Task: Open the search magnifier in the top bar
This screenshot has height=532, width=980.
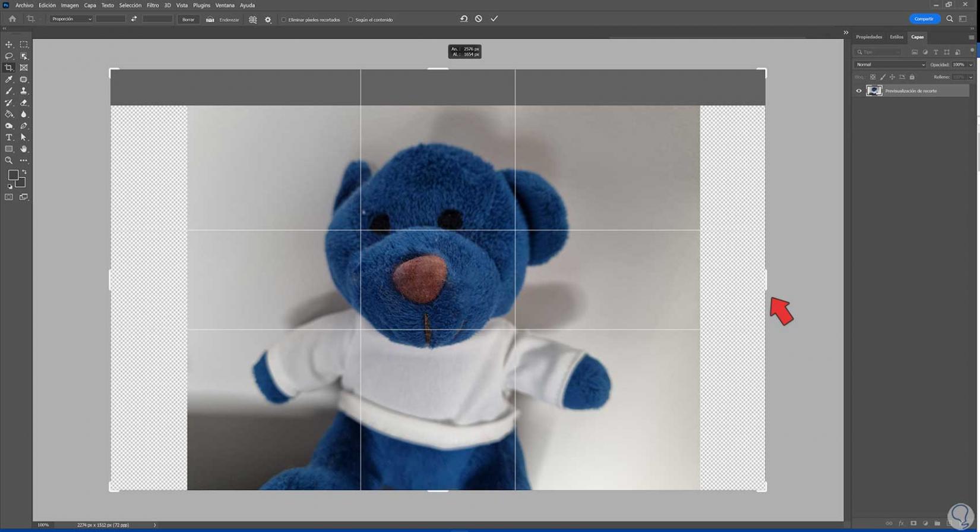Action: click(950, 19)
